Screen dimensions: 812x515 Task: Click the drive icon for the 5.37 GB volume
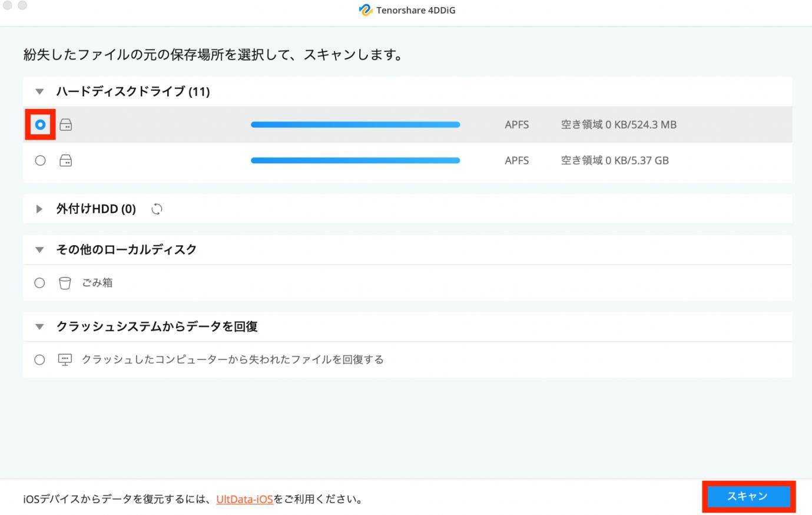(65, 160)
